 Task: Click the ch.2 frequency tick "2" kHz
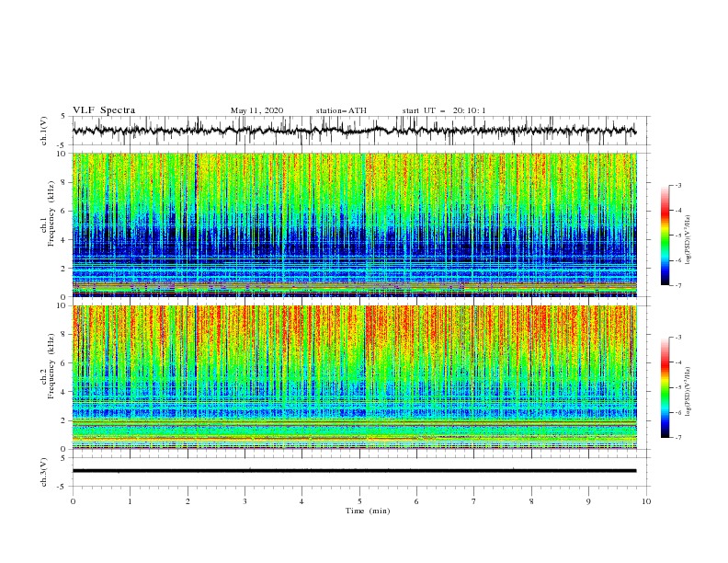(63, 420)
